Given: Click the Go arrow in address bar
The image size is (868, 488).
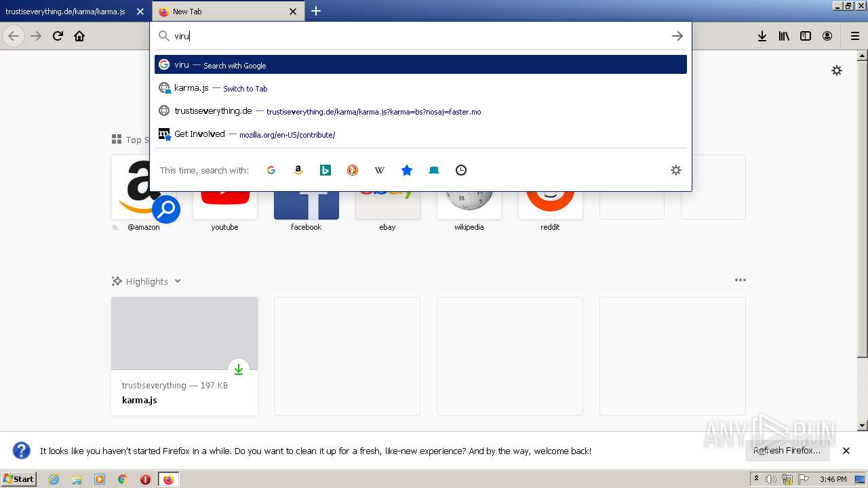Looking at the screenshot, I should (x=677, y=36).
